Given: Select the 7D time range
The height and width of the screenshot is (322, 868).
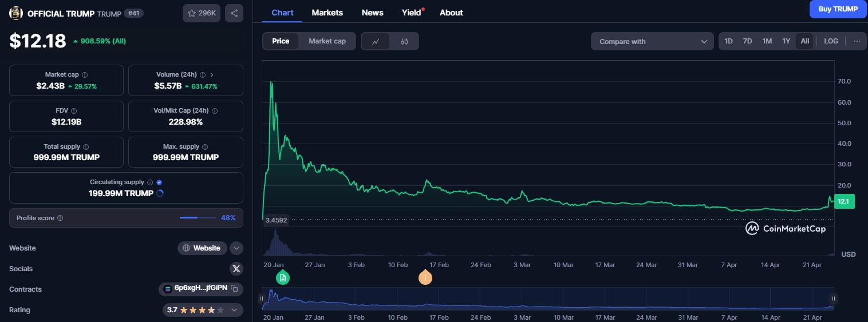Looking at the screenshot, I should point(747,41).
